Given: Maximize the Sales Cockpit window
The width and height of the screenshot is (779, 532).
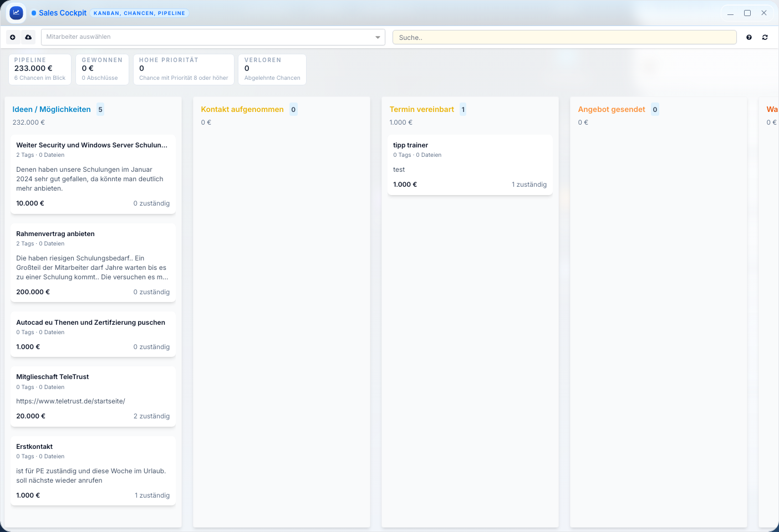Looking at the screenshot, I should tap(747, 13).
